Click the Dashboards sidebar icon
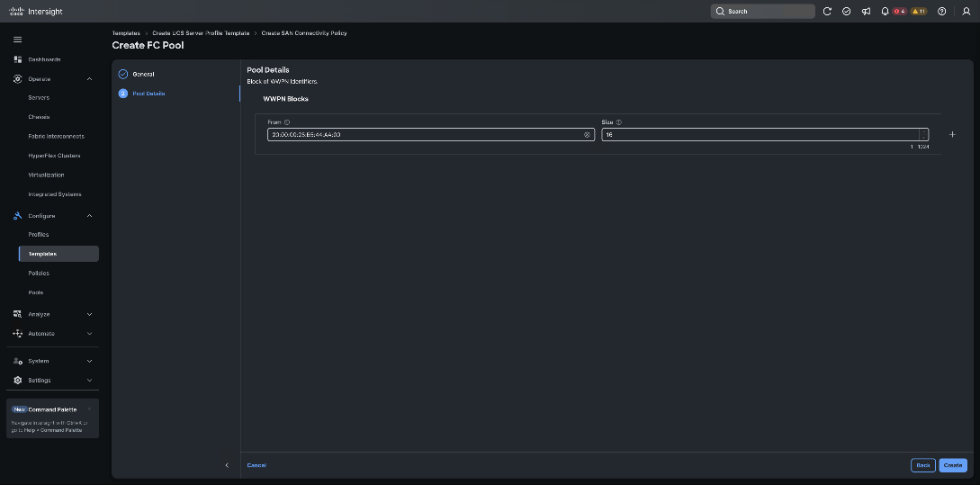This screenshot has width=980, height=485. (17, 59)
